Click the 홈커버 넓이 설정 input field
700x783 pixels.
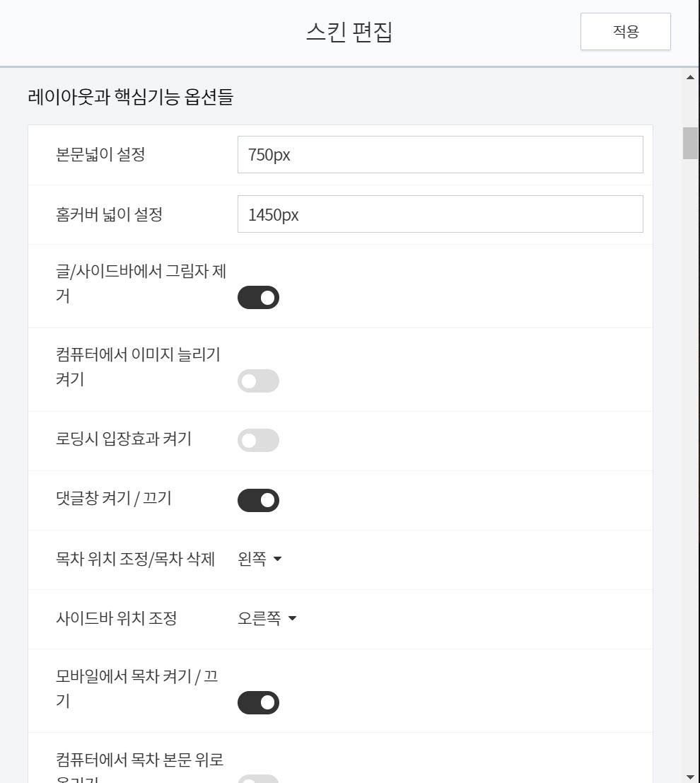440,214
